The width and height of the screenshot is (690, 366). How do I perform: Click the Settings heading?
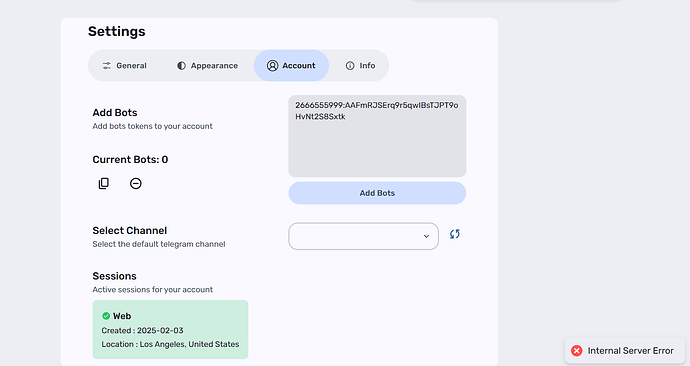[x=117, y=32]
